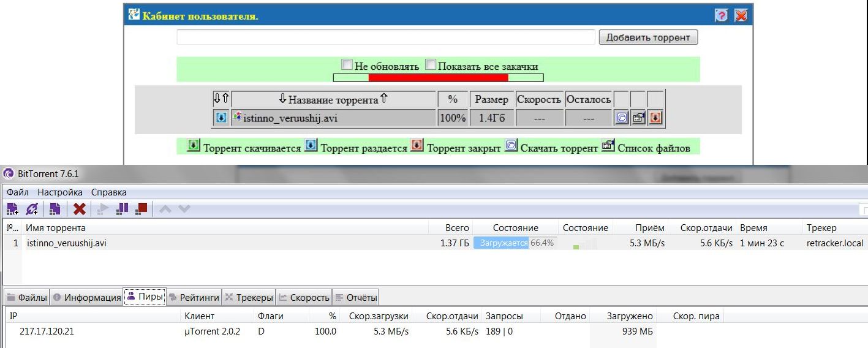Image resolution: width=868 pixels, height=348 pixels.
Task: Pause the torrent via toolbar pause icon
Action: tap(123, 208)
